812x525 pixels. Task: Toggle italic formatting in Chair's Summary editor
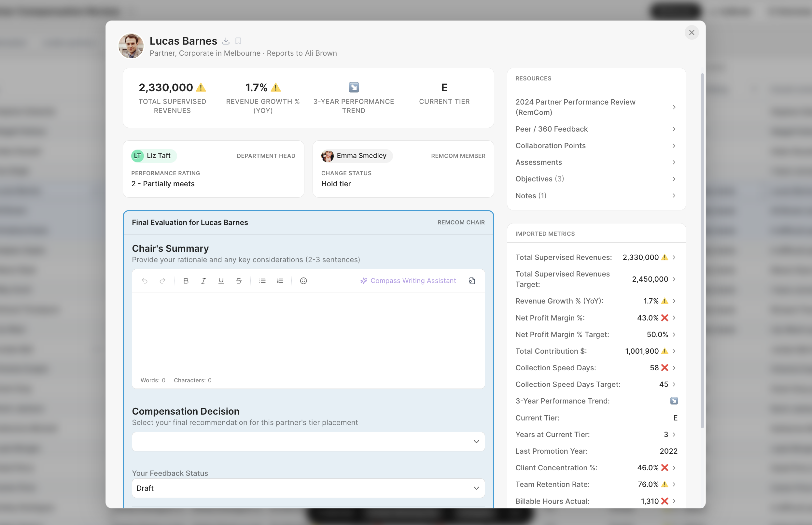[203, 280]
